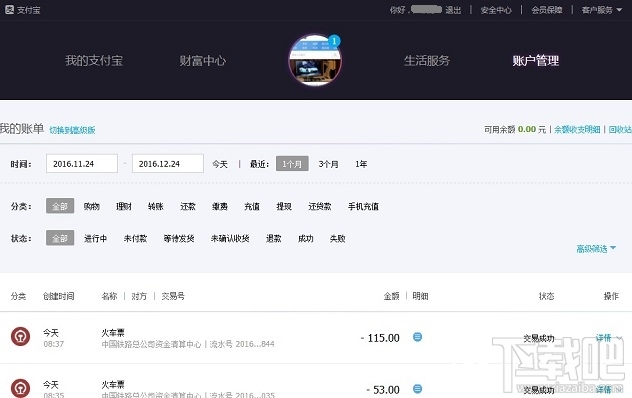Go to 我的支付宝 tab

[94, 60]
